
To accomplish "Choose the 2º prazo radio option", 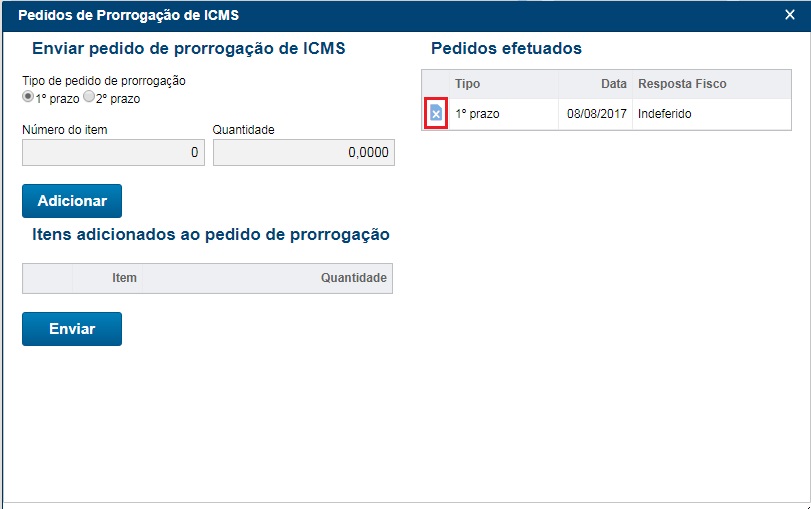I will pyautogui.click(x=89, y=98).
